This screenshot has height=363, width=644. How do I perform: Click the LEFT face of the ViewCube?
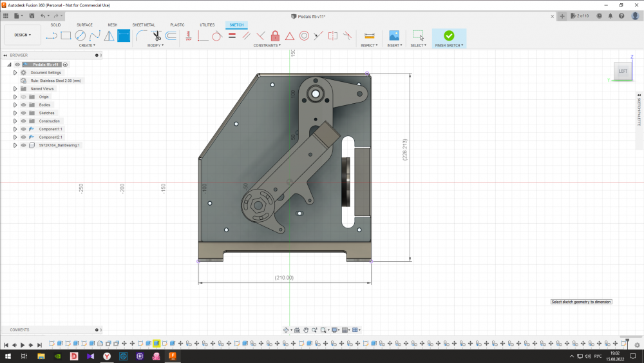coord(623,71)
